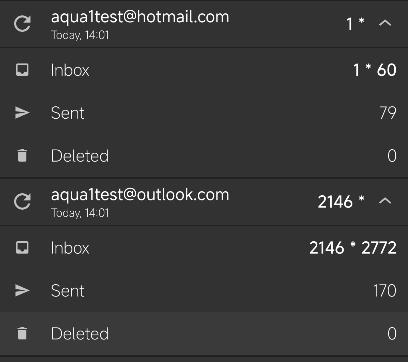Screen dimensions: 408x362
Task: Select the outlook Sent paper-plane icon
Action: tap(22, 290)
